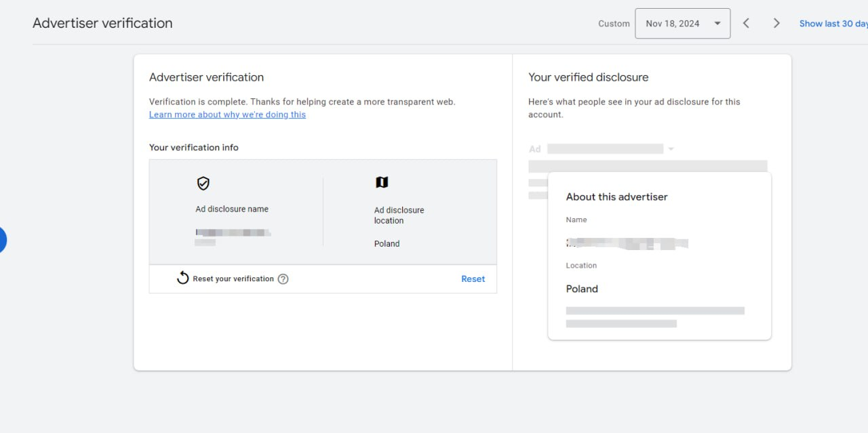Click the Show last 30 days link

(833, 23)
